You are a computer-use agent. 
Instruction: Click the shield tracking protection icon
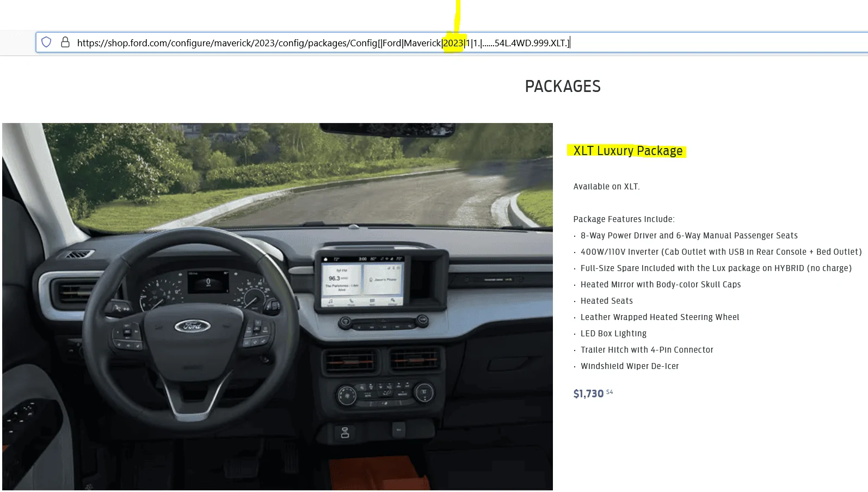pos(46,42)
